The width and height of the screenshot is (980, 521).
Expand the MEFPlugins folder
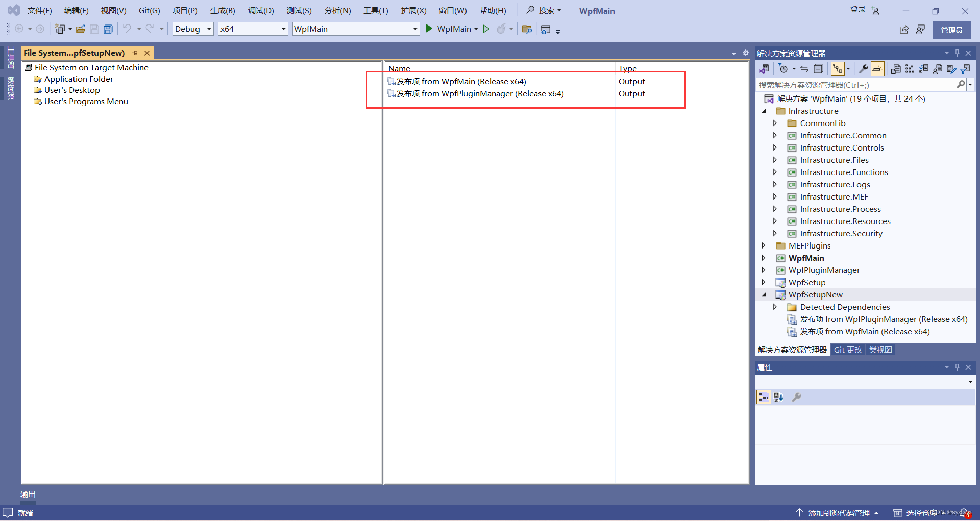[x=764, y=246]
